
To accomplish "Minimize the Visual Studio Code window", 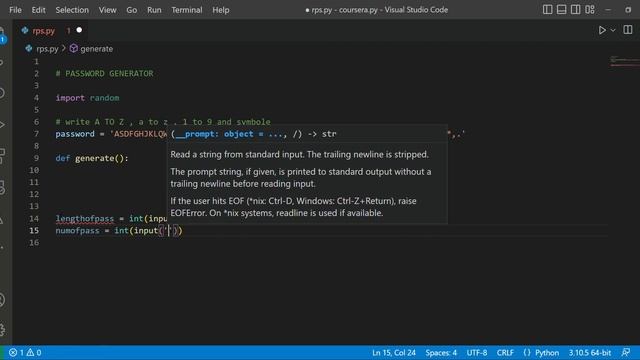I will tap(608, 9).
